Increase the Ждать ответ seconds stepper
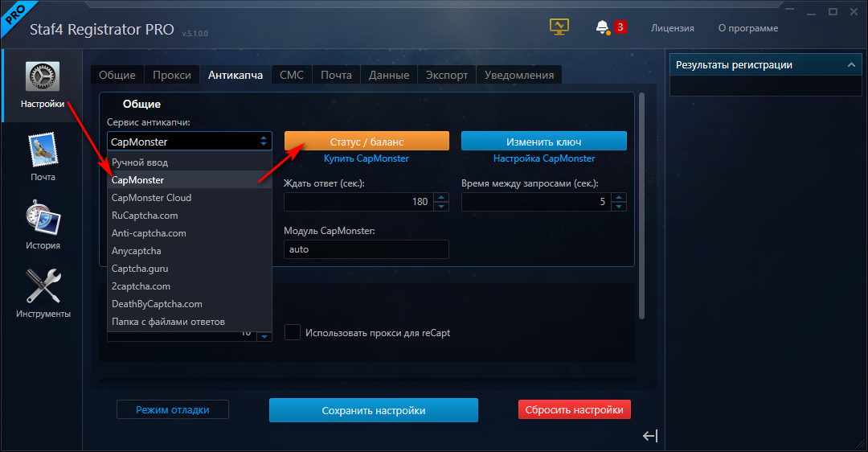This screenshot has height=452, width=868. pyautogui.click(x=440, y=198)
